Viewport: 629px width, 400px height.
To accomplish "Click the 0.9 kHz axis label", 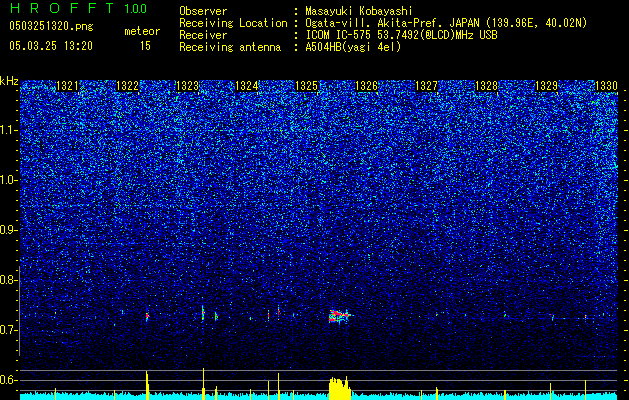I will 8,230.
